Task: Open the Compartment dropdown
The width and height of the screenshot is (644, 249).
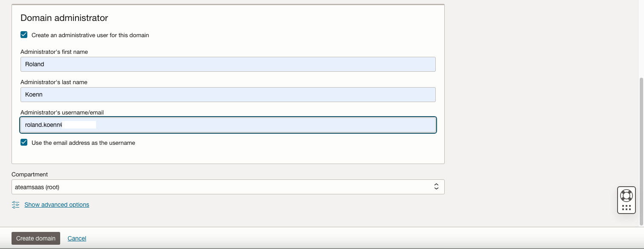Action: click(x=228, y=187)
